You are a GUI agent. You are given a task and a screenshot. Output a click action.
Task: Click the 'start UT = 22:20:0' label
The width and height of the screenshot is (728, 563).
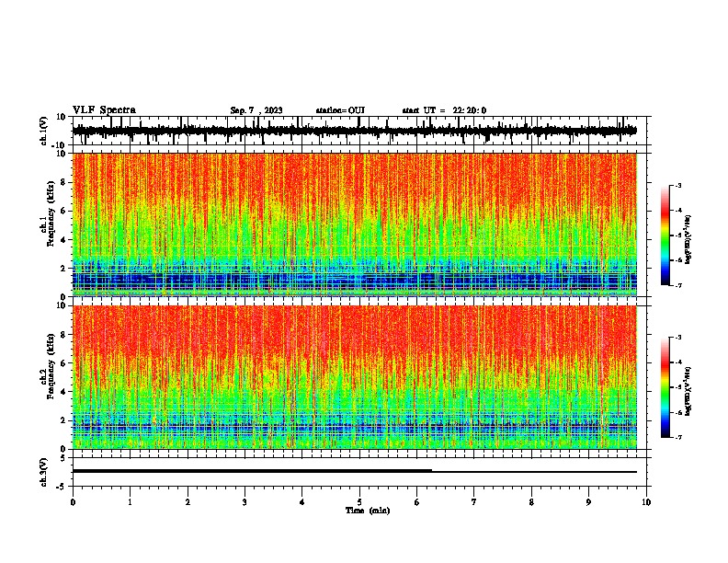point(444,110)
